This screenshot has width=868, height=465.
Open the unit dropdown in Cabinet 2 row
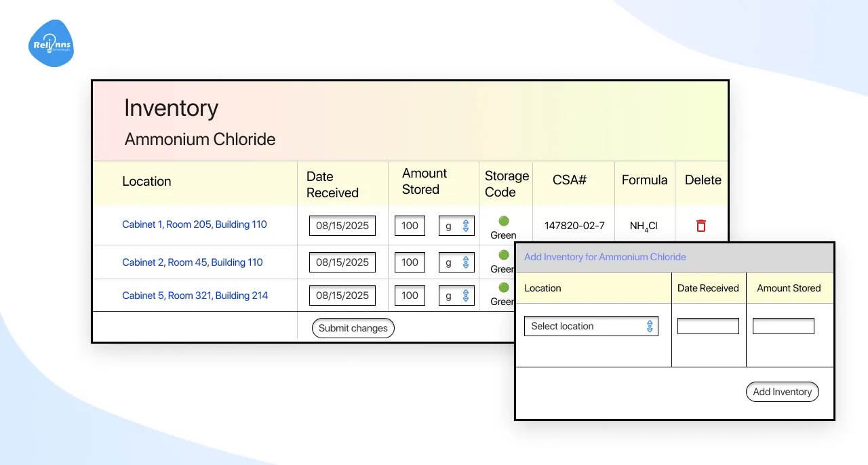tap(456, 262)
